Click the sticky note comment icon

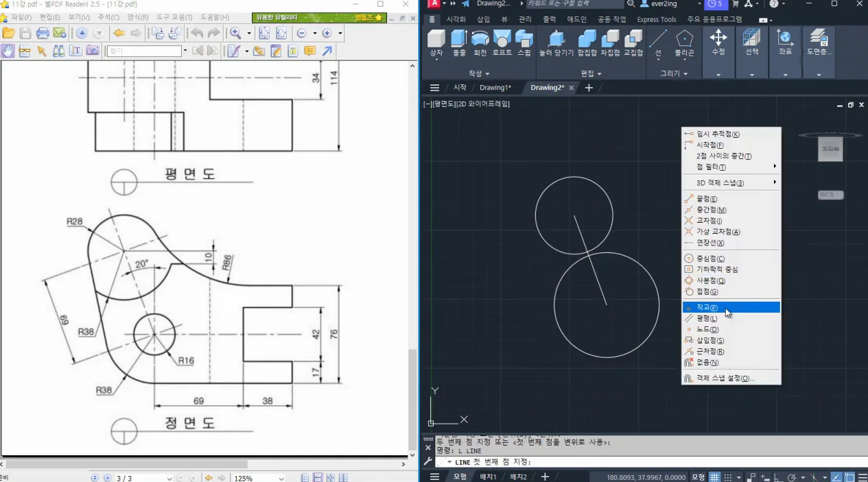pyautogui.click(x=309, y=51)
